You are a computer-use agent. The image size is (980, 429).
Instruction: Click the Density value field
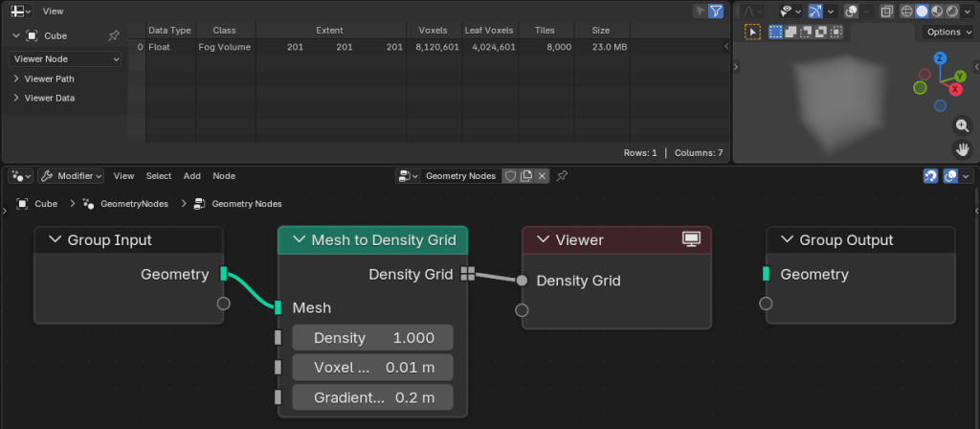pos(372,338)
